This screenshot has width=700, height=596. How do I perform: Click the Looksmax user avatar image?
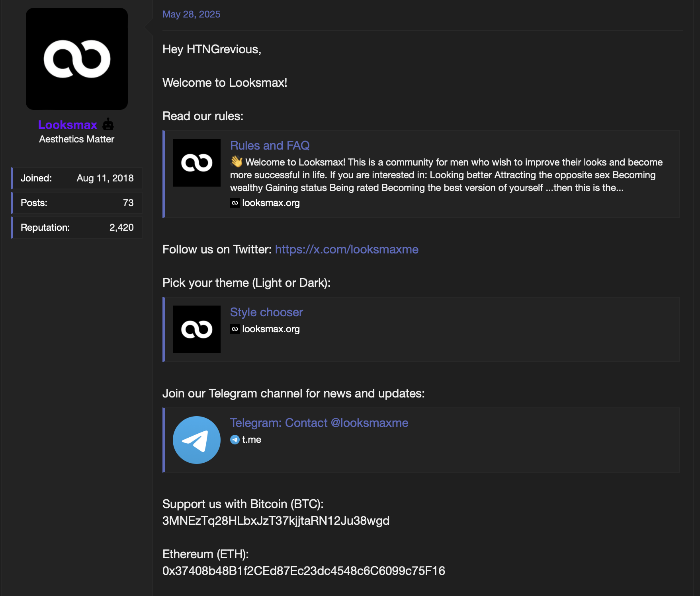(77, 59)
